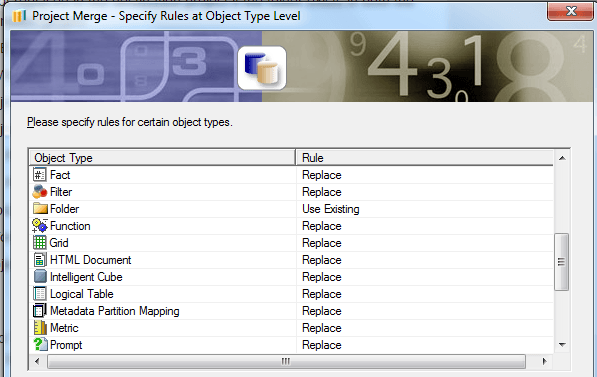Sort by the Object Type column header
597x377 pixels.
pyautogui.click(x=163, y=158)
